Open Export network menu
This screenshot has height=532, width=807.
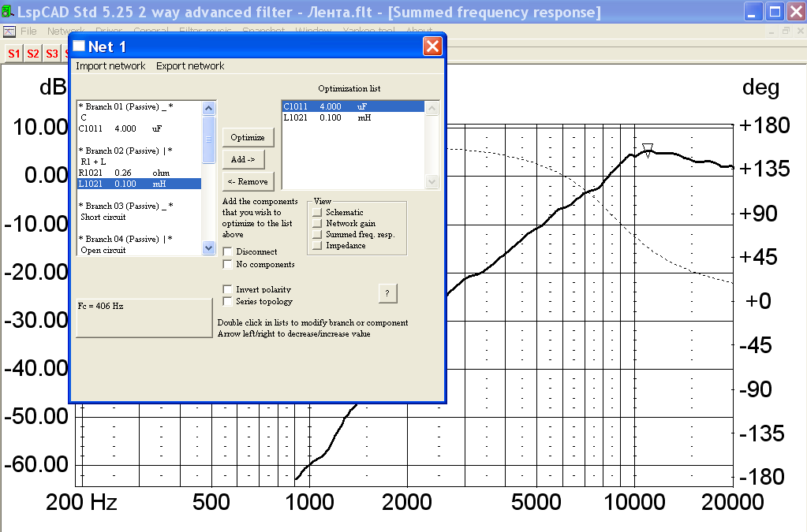(190, 65)
